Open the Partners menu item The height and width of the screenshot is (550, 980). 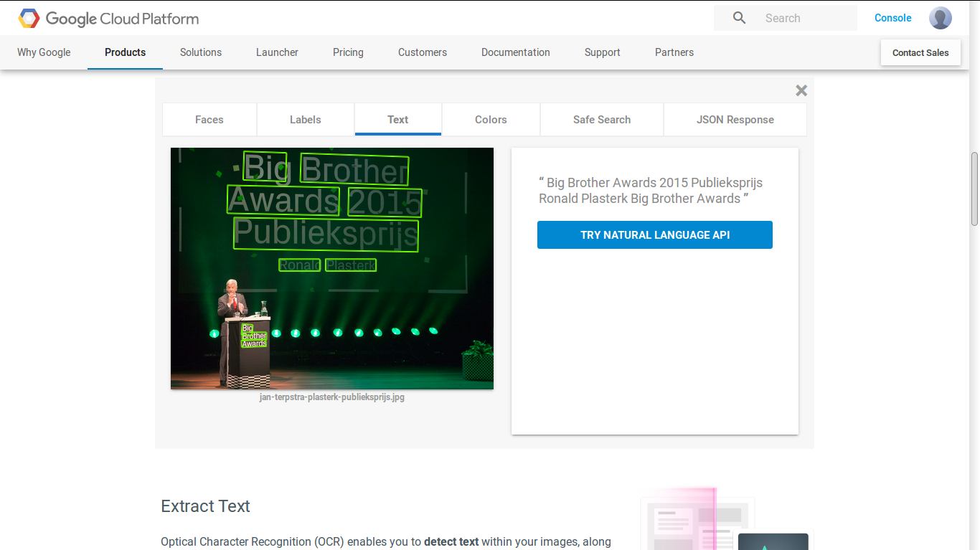tap(674, 52)
